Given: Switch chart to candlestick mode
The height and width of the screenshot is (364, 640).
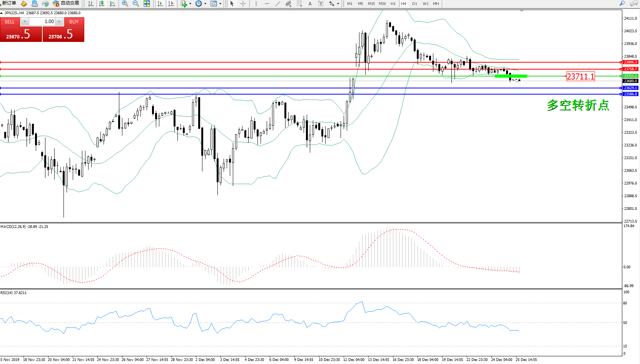Looking at the screenshot, I should point(102,3).
